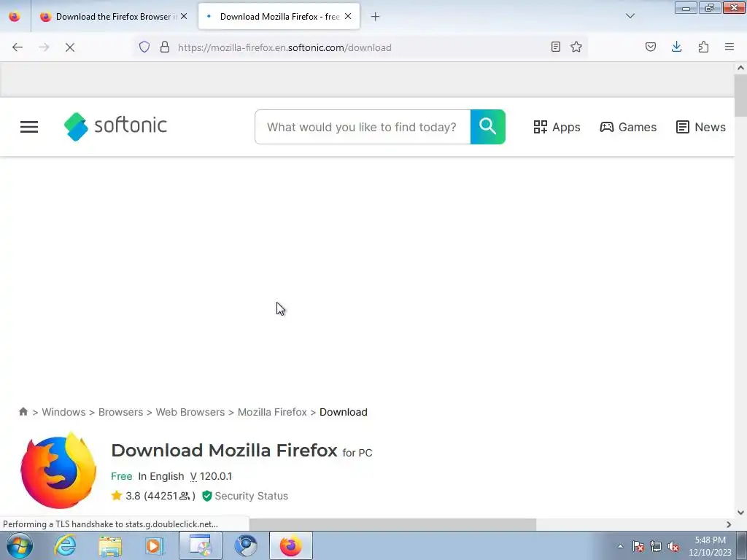The height and width of the screenshot is (560, 747).
Task: Select the Download Mozilla Firefox tab
Action: (x=279, y=16)
